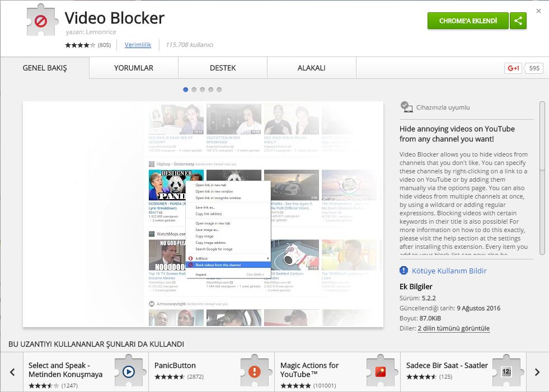This screenshot has width=549, height=392.
Task: Click the Video Blocker puzzle-piece icon
Action: (43, 21)
